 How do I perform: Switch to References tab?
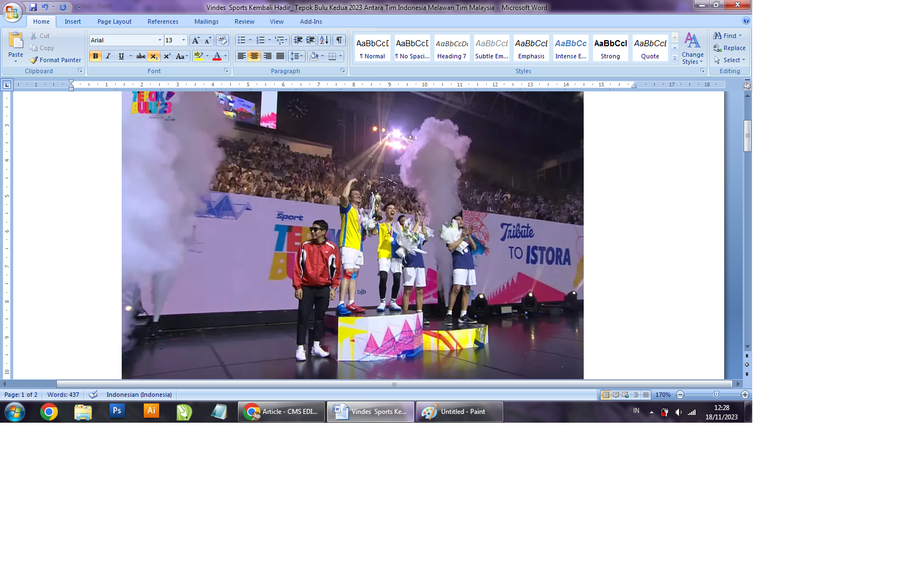[163, 21]
